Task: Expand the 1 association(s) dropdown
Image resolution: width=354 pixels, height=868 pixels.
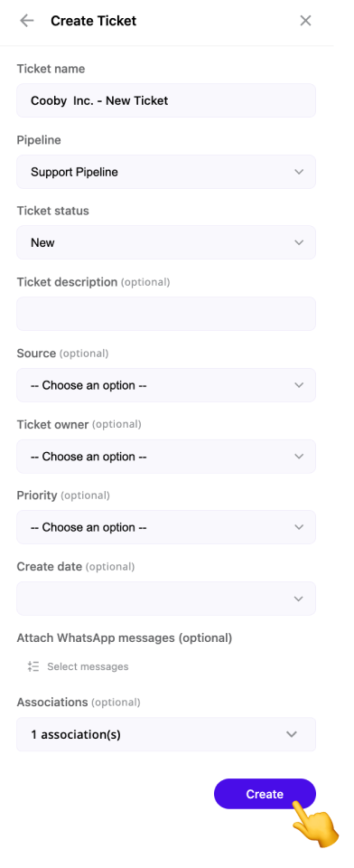Action: click(x=166, y=734)
